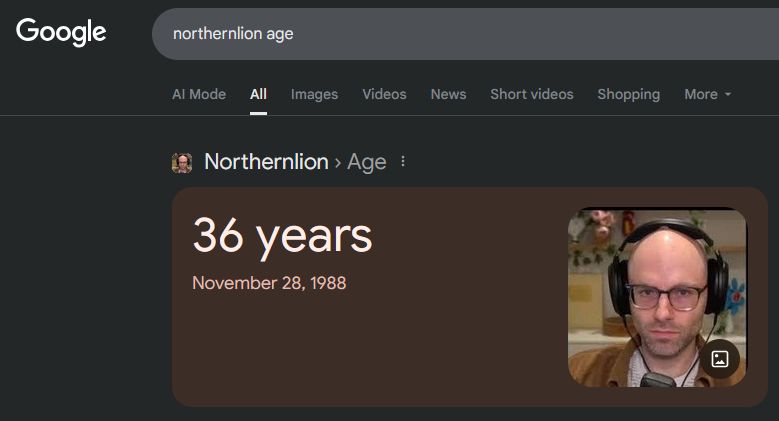Open the large photo with headphones
The height and width of the screenshot is (421, 779).
[x=657, y=297]
